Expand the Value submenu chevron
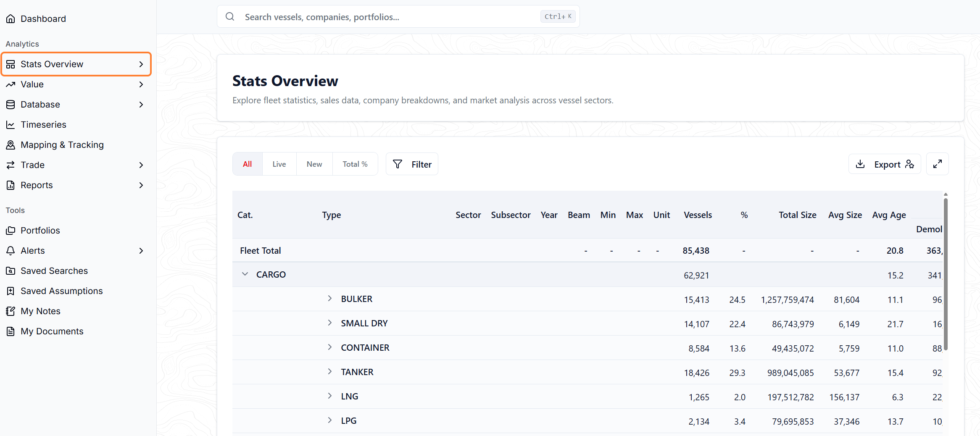 [x=141, y=84]
